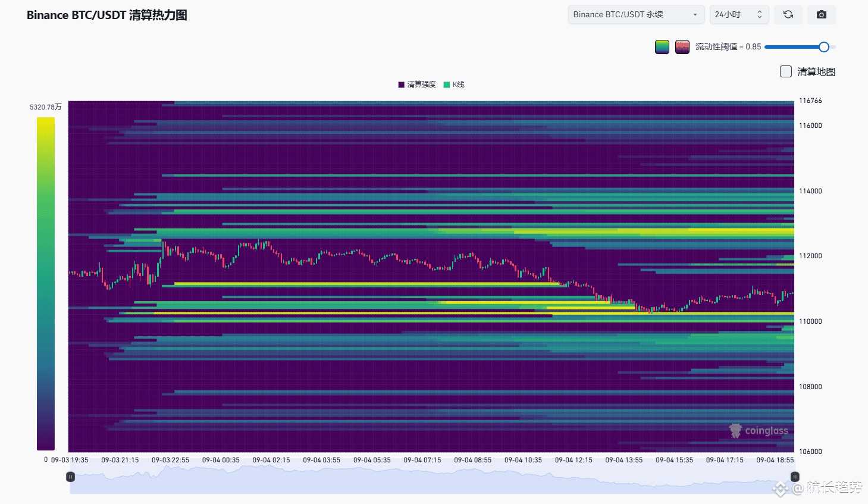Toggle the K线 legend series

454,84
